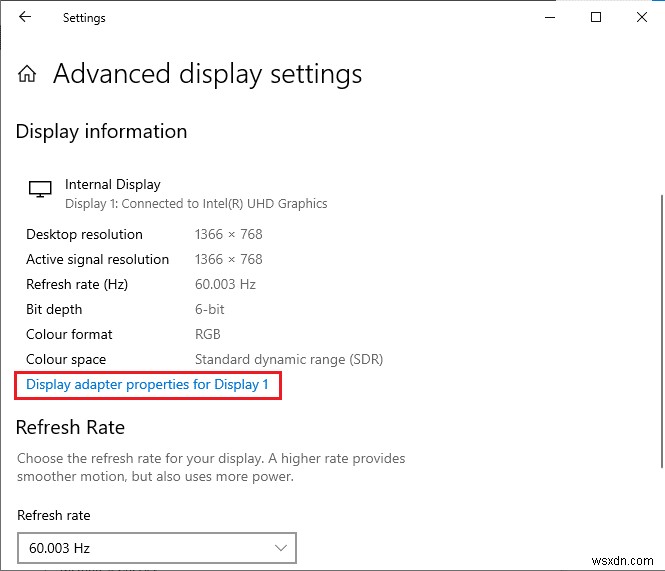Minimize the Settings window
This screenshot has width=665, height=571.
click(x=549, y=17)
